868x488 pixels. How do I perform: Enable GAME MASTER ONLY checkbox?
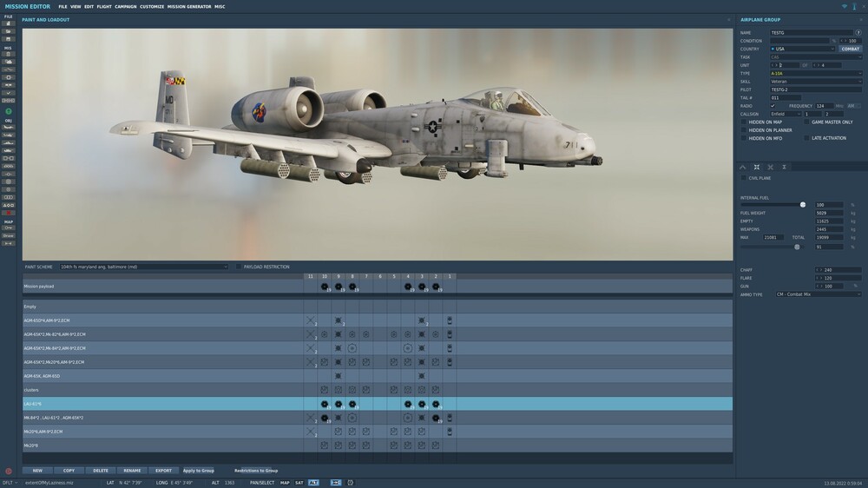pos(806,122)
